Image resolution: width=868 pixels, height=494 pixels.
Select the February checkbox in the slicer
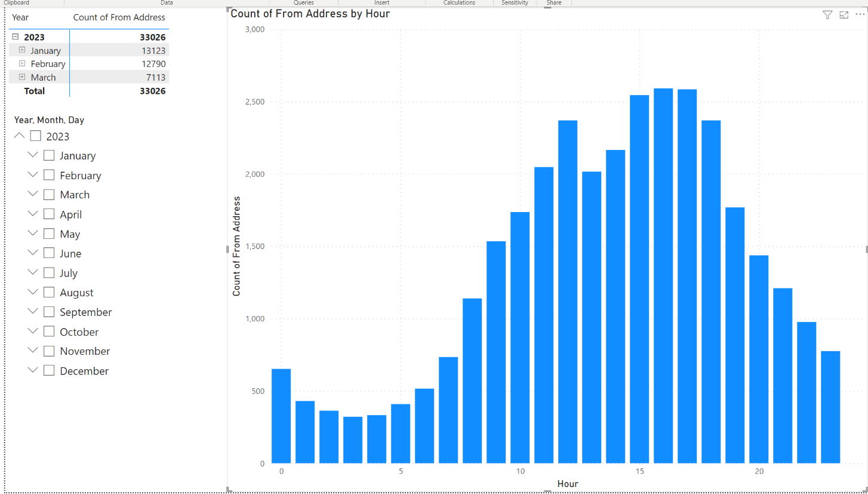[x=49, y=175]
